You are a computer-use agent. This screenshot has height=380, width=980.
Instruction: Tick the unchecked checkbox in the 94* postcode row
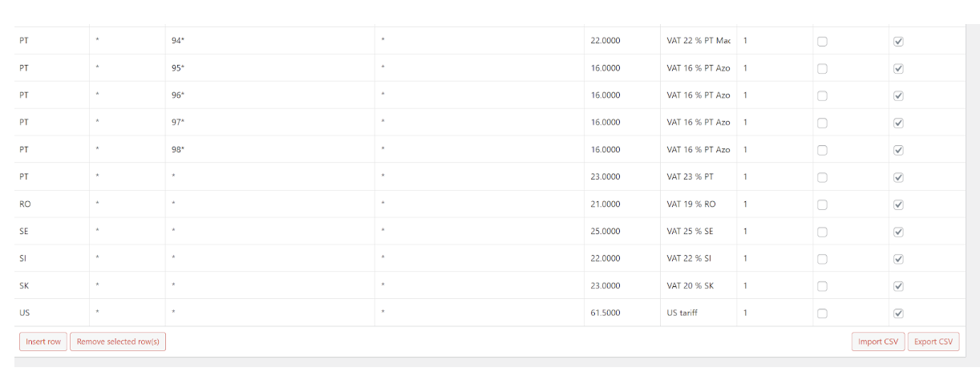(822, 42)
